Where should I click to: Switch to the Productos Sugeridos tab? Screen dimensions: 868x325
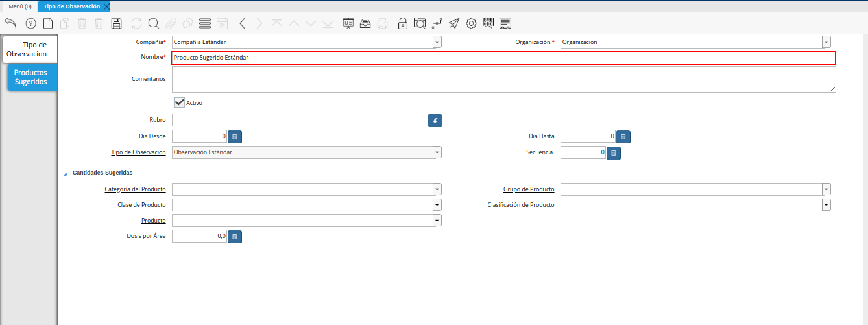click(x=30, y=77)
